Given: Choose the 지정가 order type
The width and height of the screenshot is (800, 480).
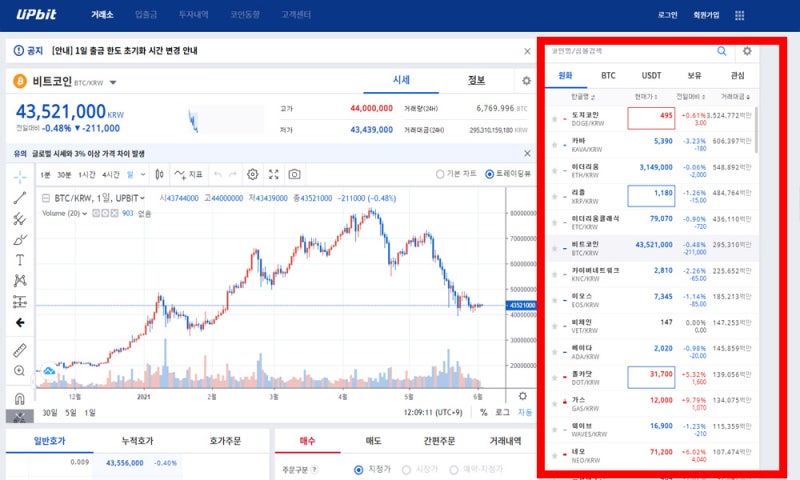Looking at the screenshot, I should click(359, 470).
